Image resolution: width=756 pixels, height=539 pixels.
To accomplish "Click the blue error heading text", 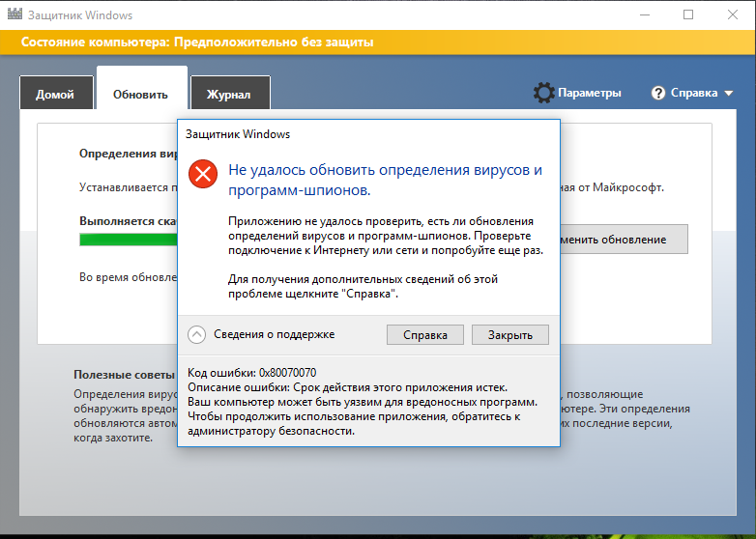I will pyautogui.click(x=385, y=180).
